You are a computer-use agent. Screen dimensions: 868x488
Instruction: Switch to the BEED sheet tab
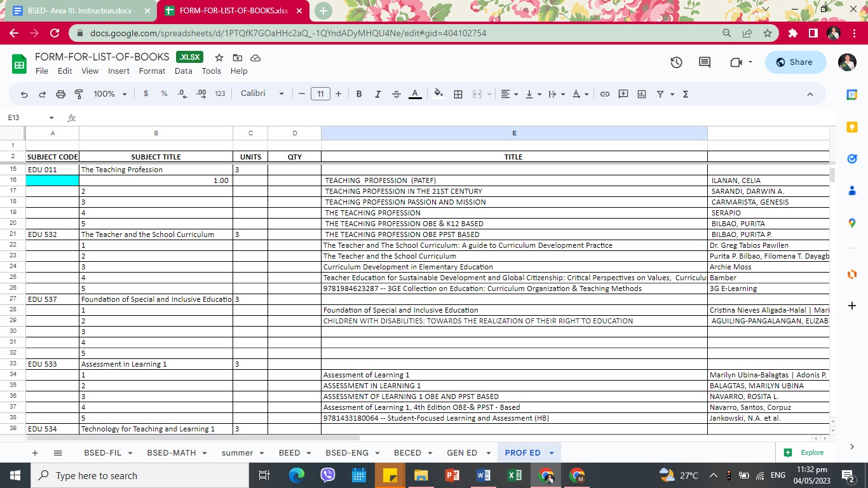click(x=290, y=452)
